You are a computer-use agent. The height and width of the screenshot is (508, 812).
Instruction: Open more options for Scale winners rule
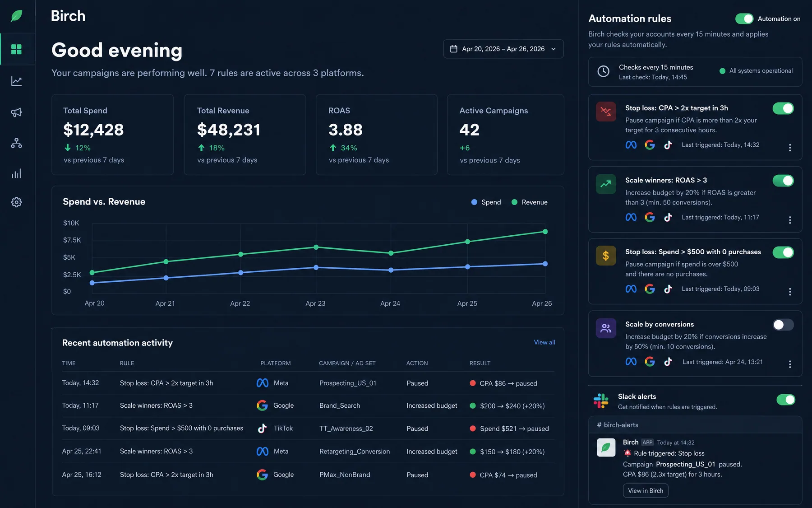(x=790, y=220)
